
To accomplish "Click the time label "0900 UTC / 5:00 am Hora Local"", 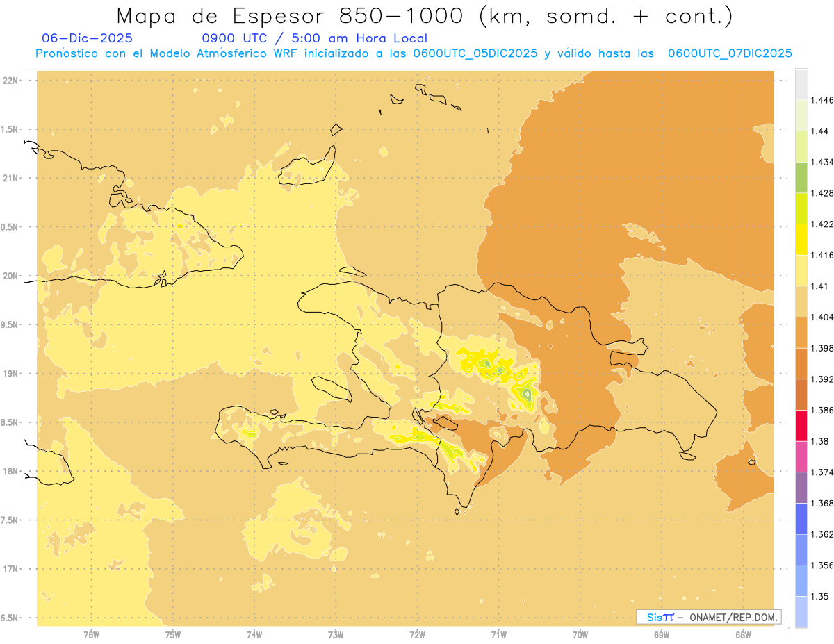I will [315, 38].
